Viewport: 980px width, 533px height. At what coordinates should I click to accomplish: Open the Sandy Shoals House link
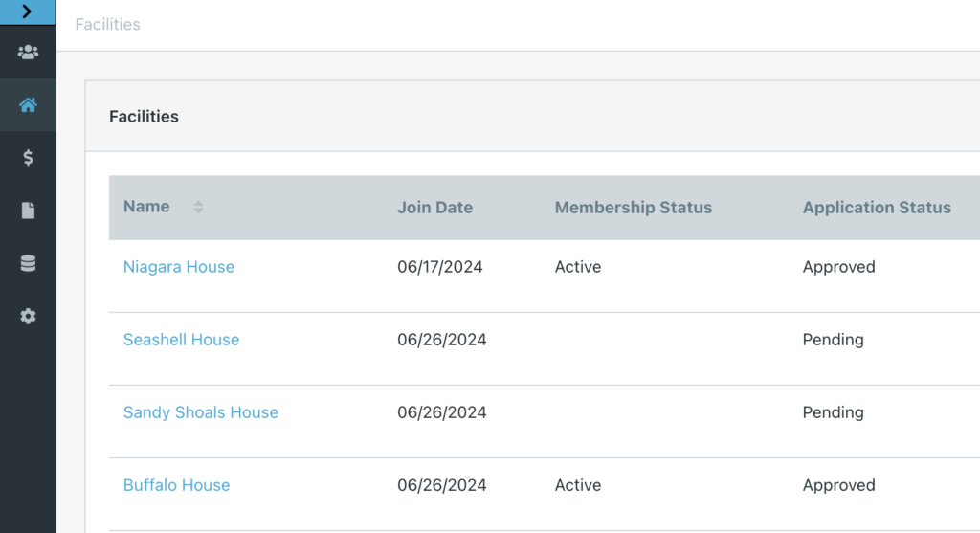pos(201,412)
